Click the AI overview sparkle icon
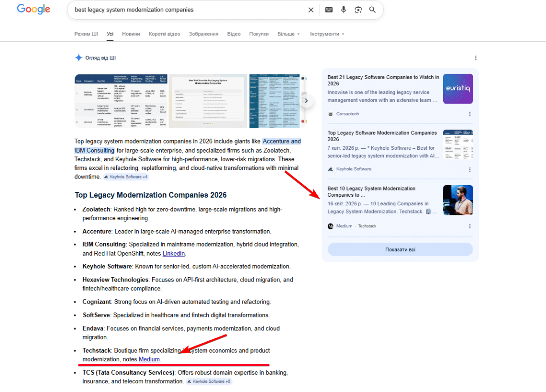Image resolution: width=546 pixels, height=392 pixels. click(78, 58)
